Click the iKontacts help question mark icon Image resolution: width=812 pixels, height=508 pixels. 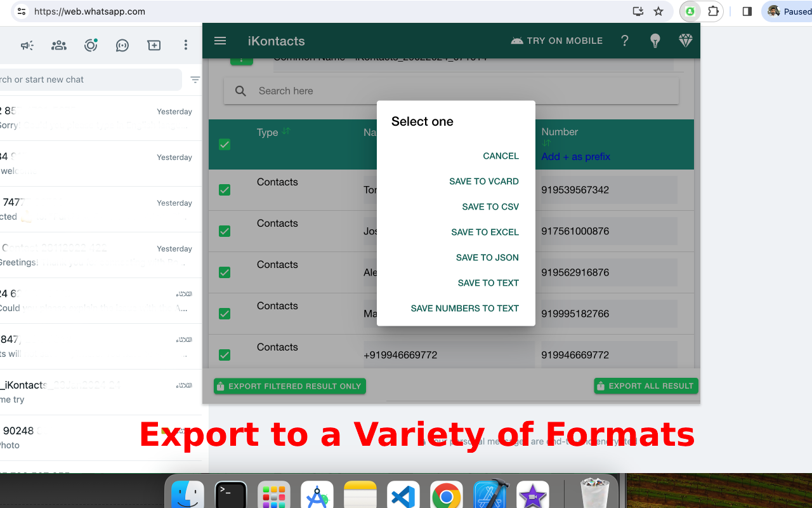624,41
